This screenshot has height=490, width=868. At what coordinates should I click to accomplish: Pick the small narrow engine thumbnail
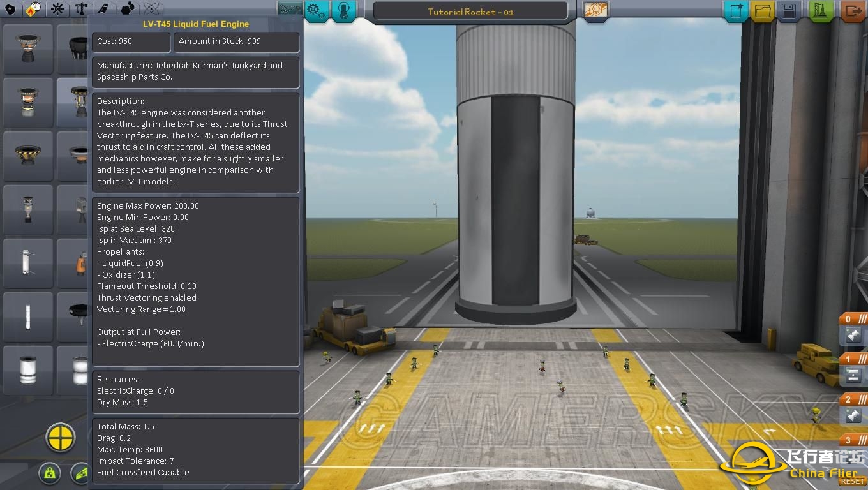click(x=28, y=209)
